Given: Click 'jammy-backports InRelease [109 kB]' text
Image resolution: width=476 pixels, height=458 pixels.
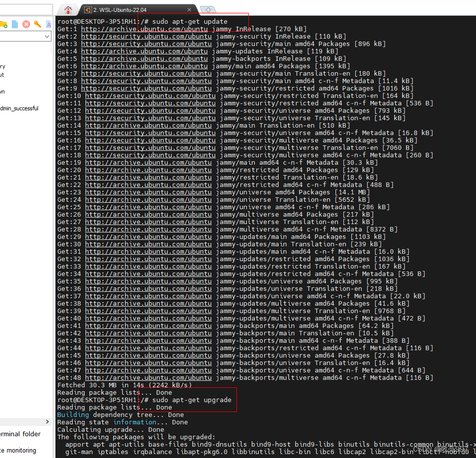Looking at the screenshot, I should pyautogui.click(x=279, y=59).
